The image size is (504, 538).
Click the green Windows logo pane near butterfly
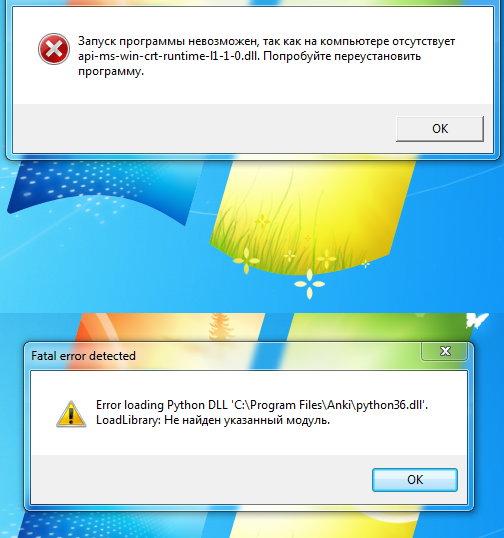[377, 327]
